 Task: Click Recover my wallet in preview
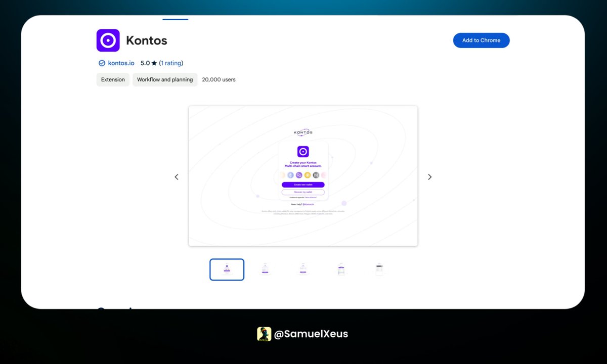303,192
